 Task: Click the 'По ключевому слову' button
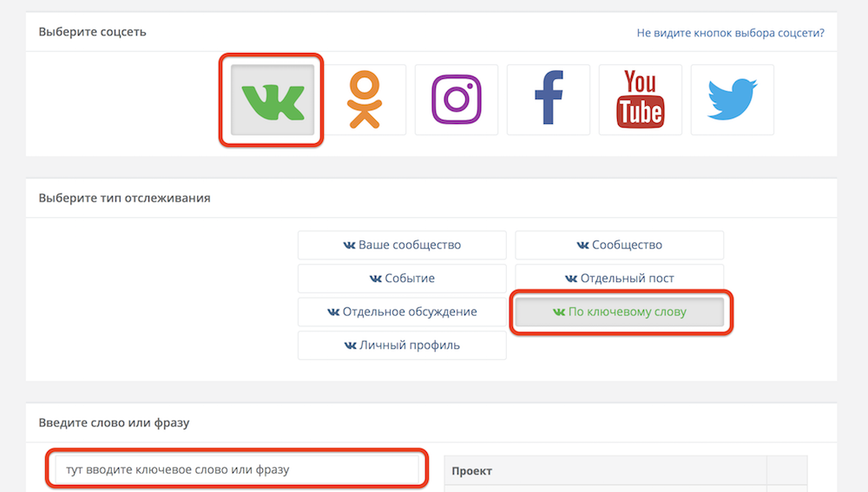[620, 312]
